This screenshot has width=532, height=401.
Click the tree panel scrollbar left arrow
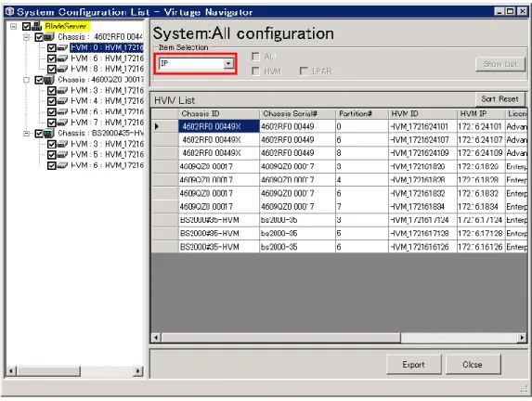11,371
